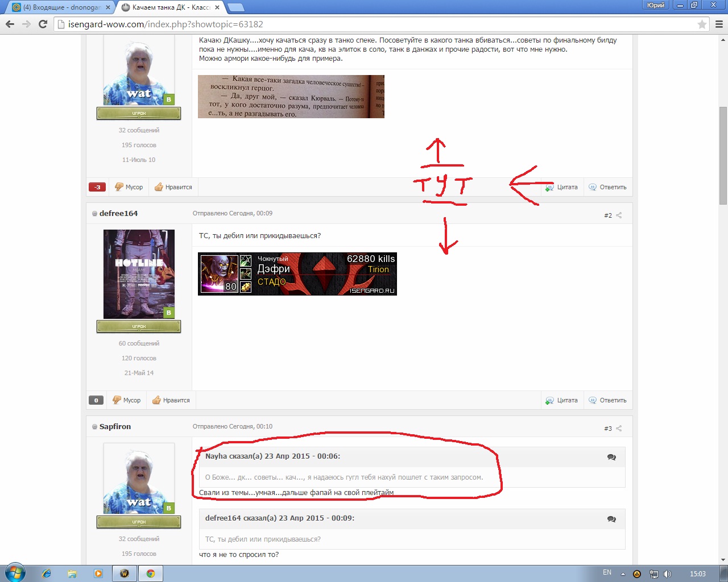Image resolution: width=728 pixels, height=582 pixels.
Task: Click the -3 rating badge on first post
Action: coord(97,187)
